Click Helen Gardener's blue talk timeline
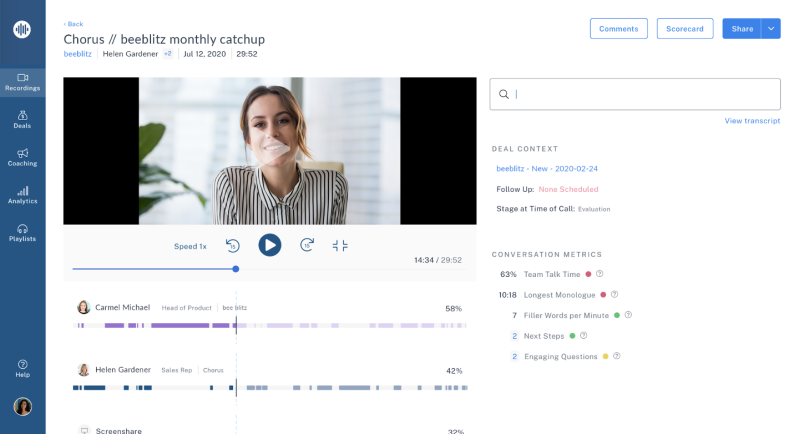Viewport: 799px width, 434px height. pyautogui.click(x=270, y=388)
